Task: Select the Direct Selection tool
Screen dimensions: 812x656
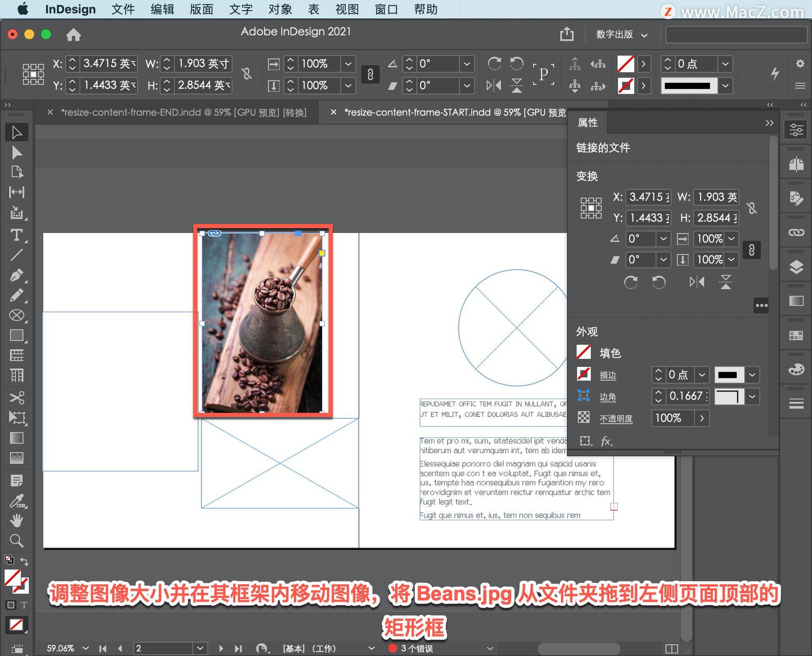Action: [x=16, y=152]
